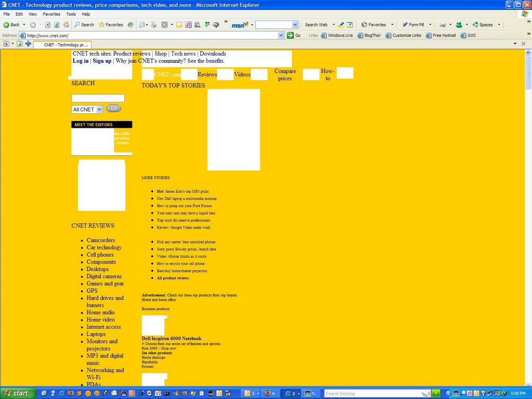Click the Dell Inspiron 6000 Notebook link
532x399 pixels.
[171, 339]
